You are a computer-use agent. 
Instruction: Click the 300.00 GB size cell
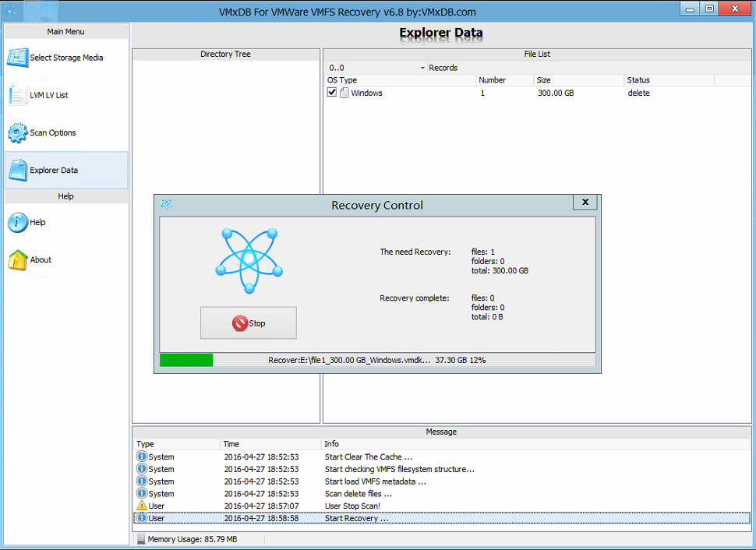point(556,93)
